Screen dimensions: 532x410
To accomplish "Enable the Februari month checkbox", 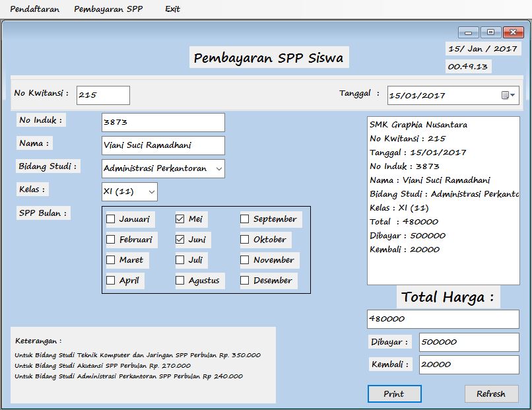I will (x=111, y=240).
